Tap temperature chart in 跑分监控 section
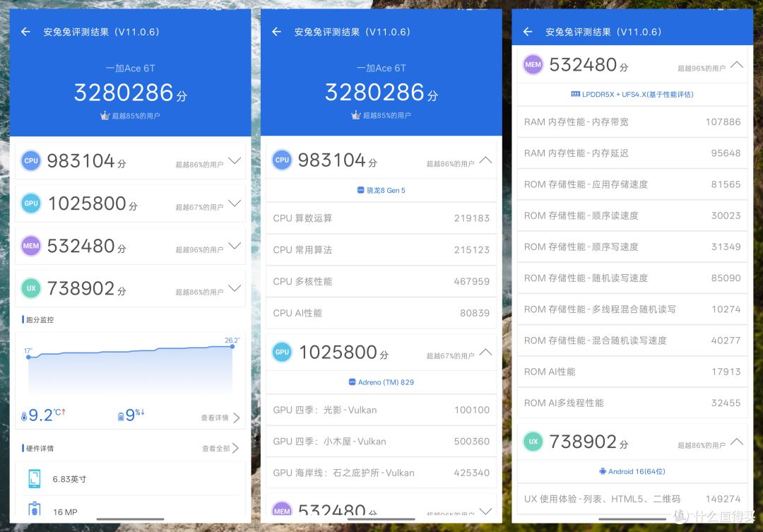The image size is (763, 532). pyautogui.click(x=130, y=370)
